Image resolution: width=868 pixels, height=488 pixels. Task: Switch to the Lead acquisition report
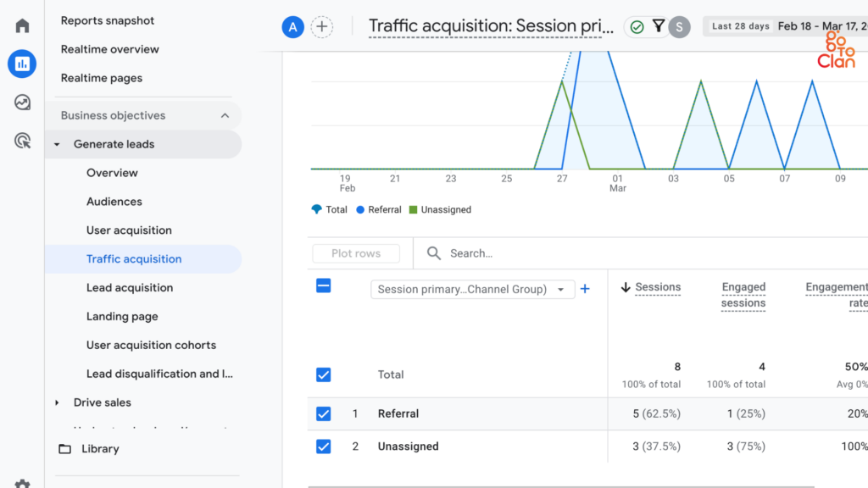[130, 287]
